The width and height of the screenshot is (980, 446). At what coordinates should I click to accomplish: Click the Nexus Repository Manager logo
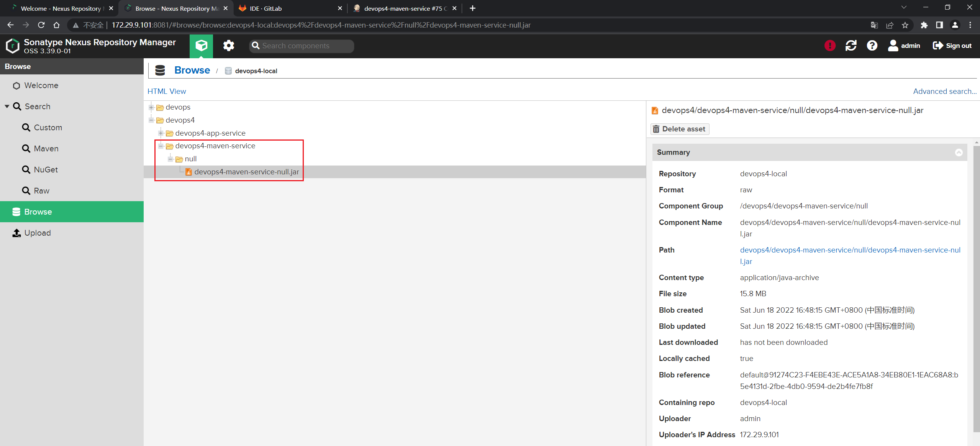13,46
